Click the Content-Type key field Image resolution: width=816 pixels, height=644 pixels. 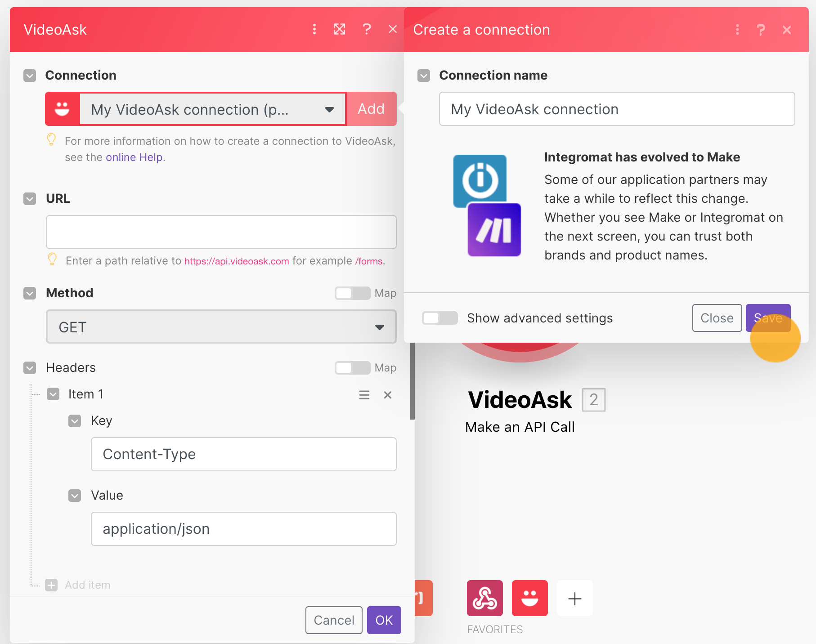pyautogui.click(x=244, y=454)
